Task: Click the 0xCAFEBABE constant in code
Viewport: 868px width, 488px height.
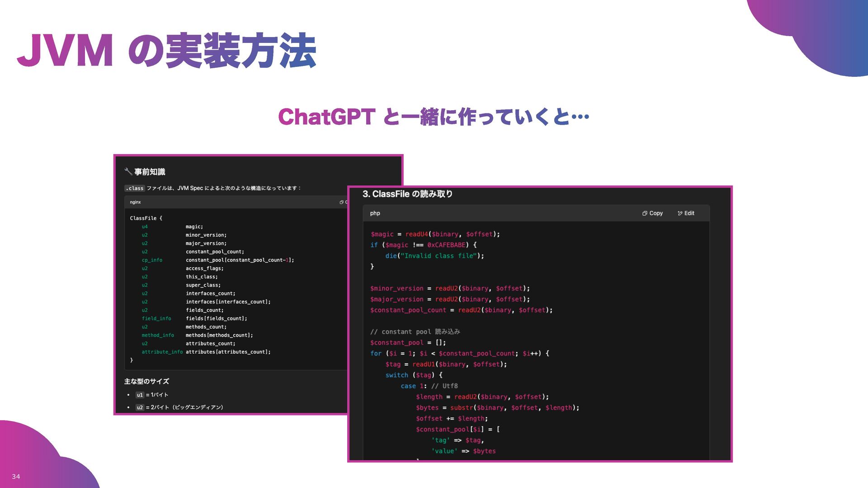Action: click(x=446, y=245)
